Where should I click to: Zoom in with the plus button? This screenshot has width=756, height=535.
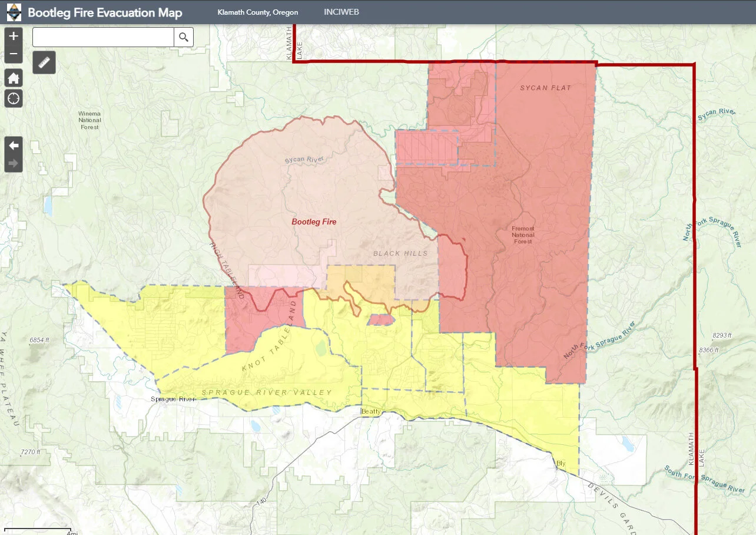pos(14,36)
